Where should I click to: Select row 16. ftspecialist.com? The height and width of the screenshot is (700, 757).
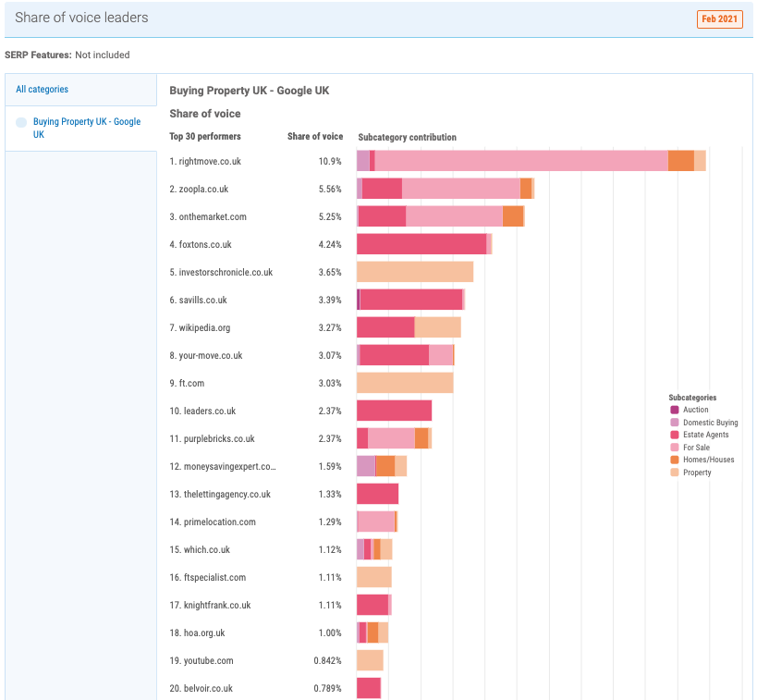point(208,577)
